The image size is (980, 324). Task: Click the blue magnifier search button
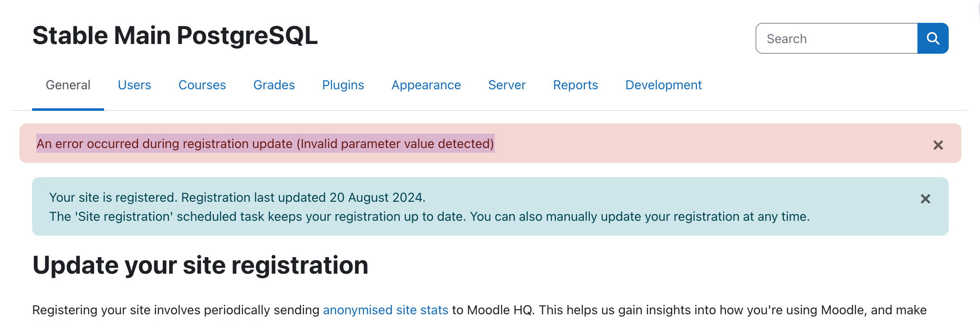point(933,38)
